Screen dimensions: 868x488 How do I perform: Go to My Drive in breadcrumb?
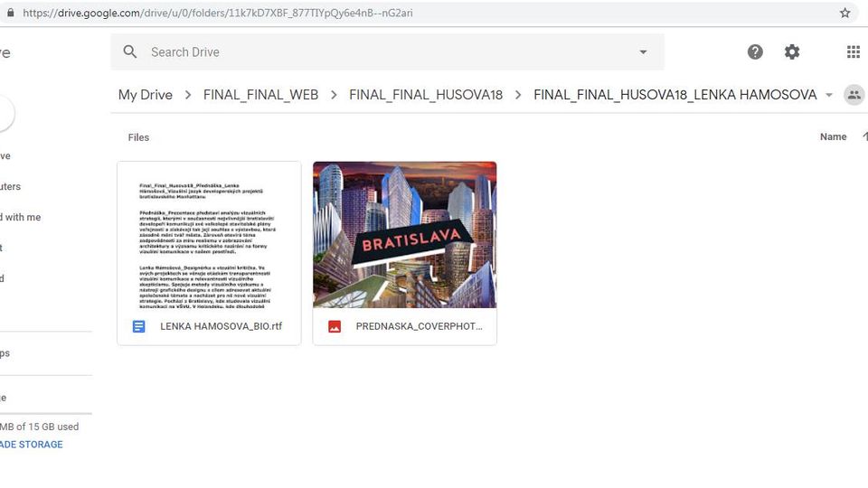tap(145, 95)
